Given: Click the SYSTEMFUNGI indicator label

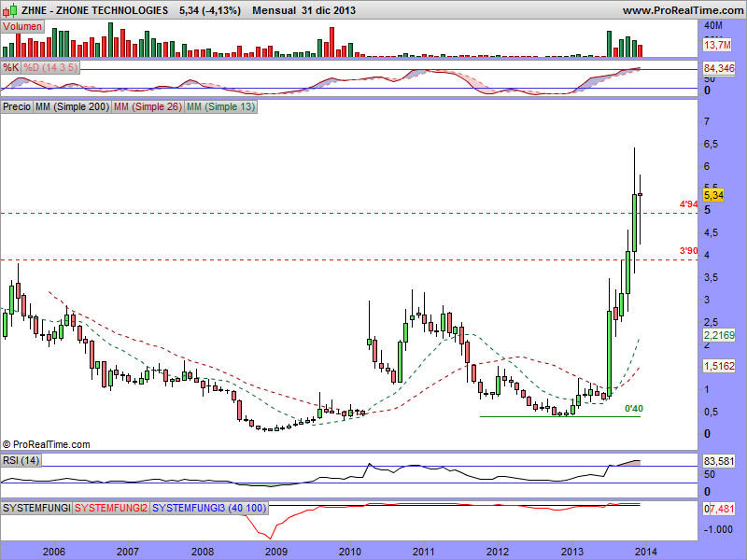Looking at the screenshot, I should point(36,508).
